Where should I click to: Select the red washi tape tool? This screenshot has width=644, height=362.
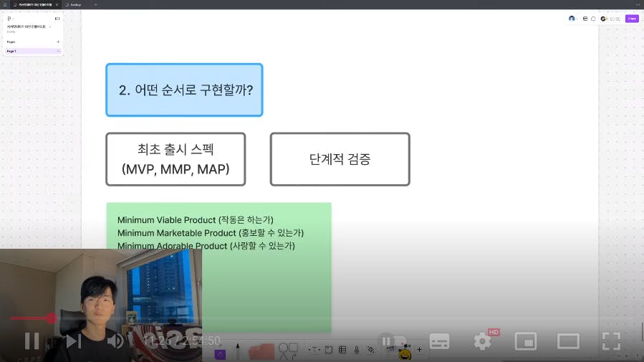click(261, 352)
